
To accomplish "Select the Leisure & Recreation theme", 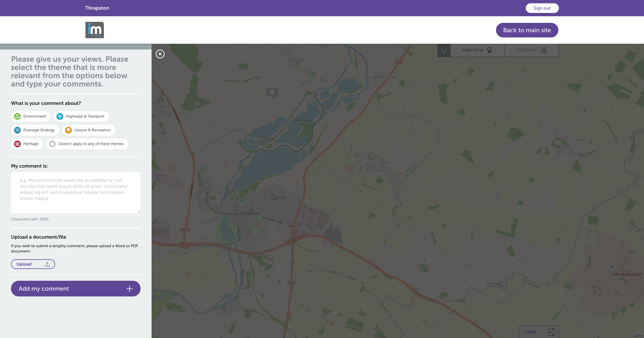I will coord(88,130).
